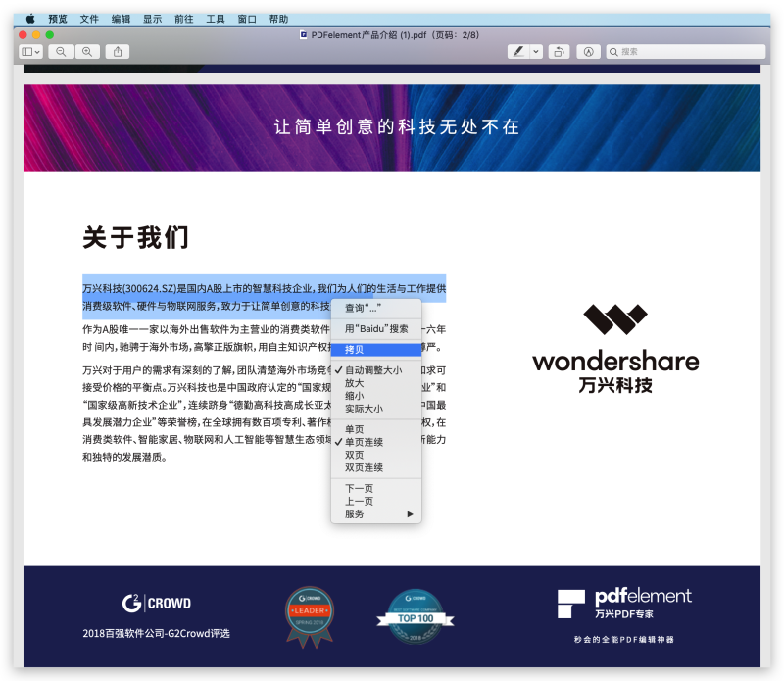The width and height of the screenshot is (784, 681).
Task: Rotate the page using the rotate toolbar icon
Action: (559, 51)
